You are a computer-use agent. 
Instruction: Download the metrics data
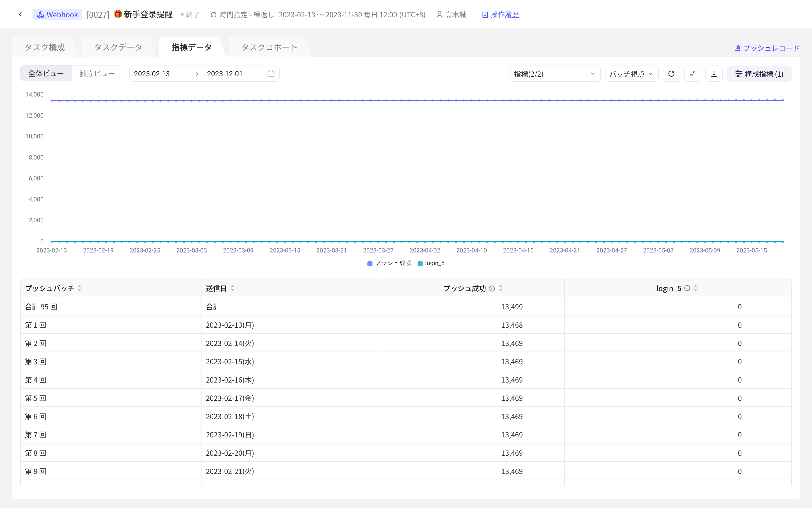click(714, 74)
